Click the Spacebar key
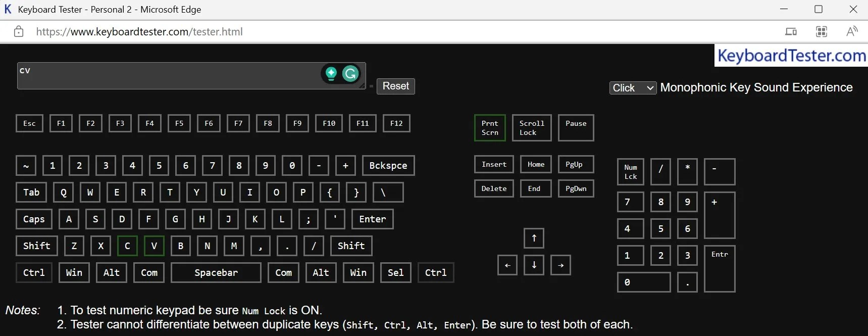 (x=216, y=273)
